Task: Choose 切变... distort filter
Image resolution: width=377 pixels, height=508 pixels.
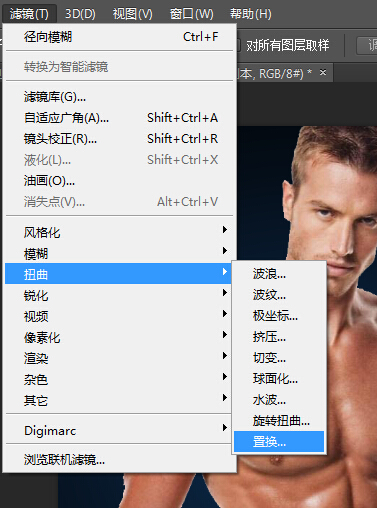Action: point(279,358)
